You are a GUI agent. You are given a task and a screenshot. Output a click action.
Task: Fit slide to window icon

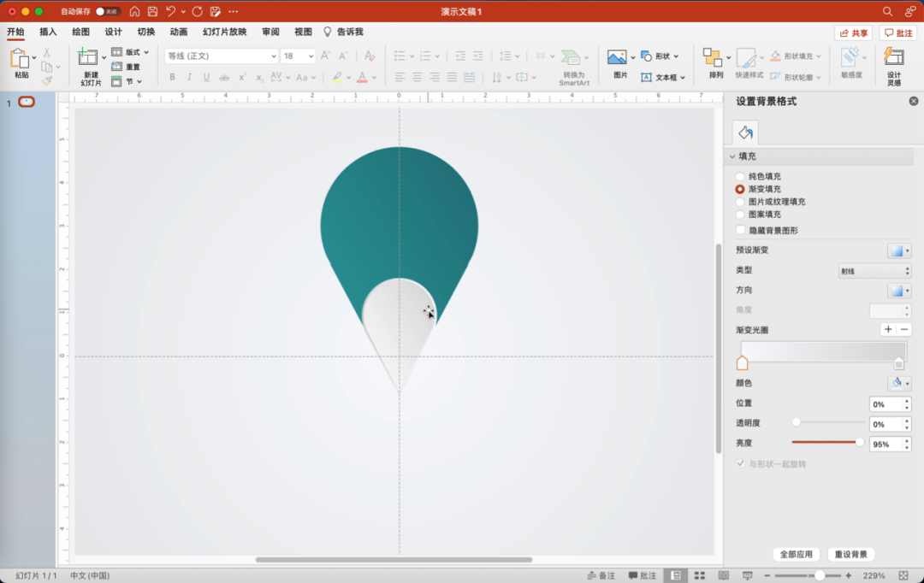coord(904,575)
